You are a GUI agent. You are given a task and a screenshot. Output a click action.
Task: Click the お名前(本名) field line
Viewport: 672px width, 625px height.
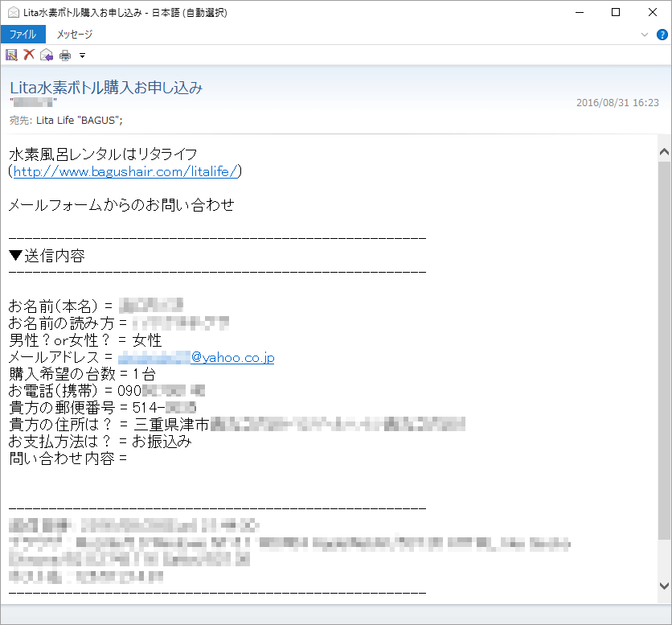(96, 306)
